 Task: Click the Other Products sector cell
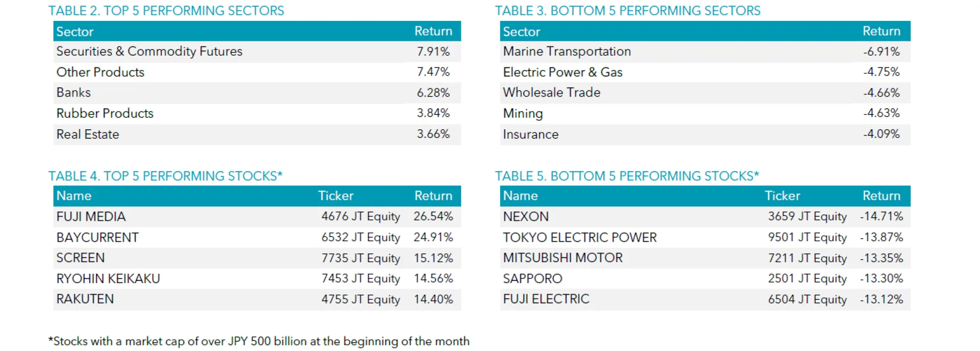click(x=101, y=72)
